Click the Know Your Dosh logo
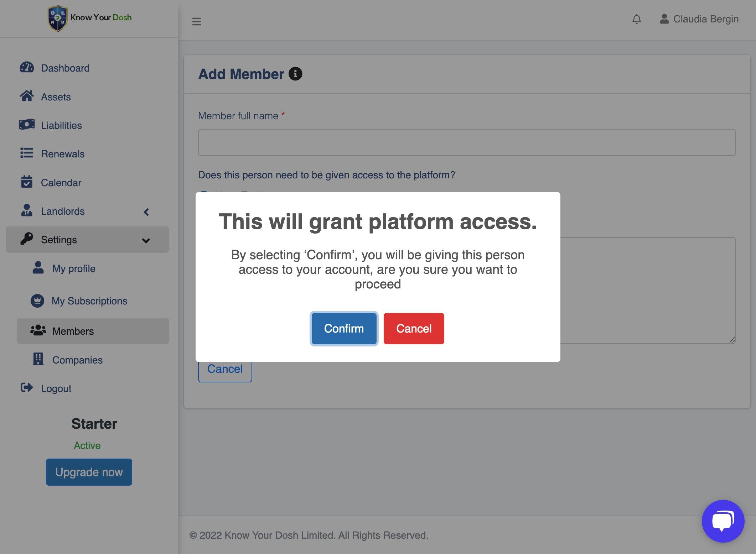 point(89,18)
